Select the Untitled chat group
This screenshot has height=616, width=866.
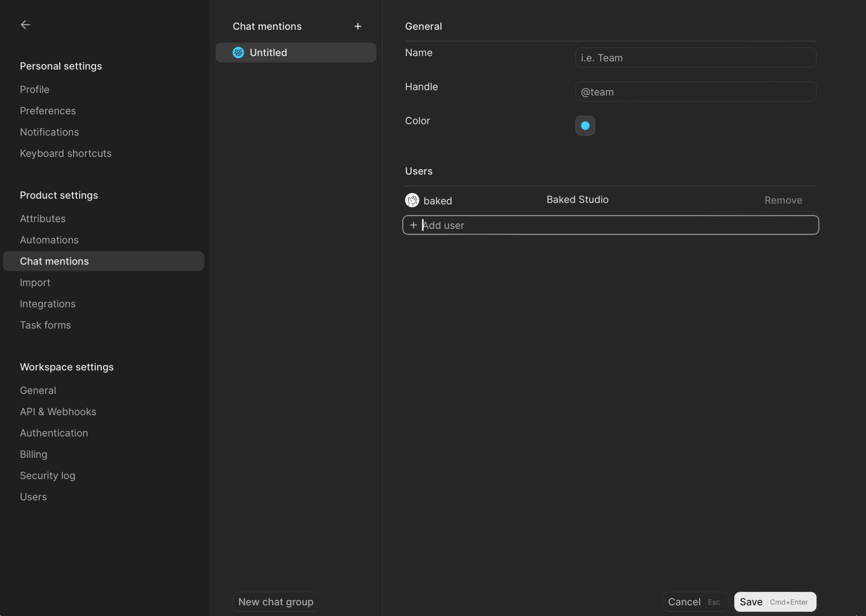click(x=296, y=52)
